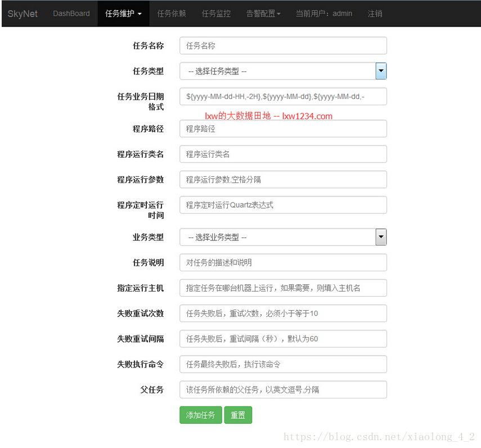Click the 任务说明 label

[148, 263]
